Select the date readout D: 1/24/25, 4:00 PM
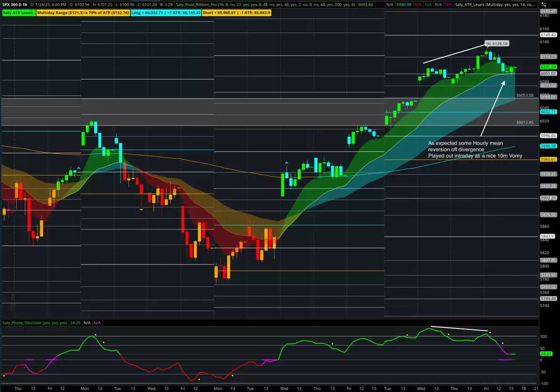 48,5
